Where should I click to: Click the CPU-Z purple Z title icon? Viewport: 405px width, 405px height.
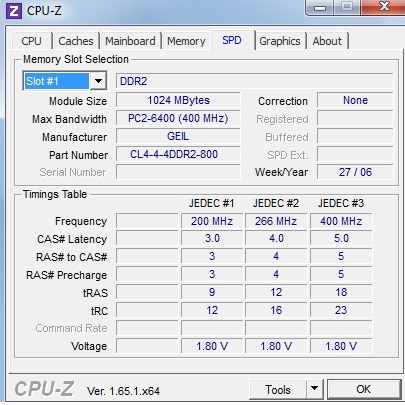pyautogui.click(x=14, y=11)
